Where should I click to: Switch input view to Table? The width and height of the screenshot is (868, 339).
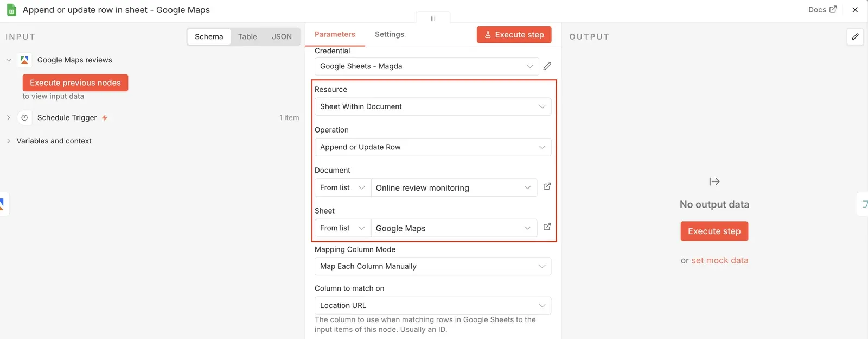click(x=247, y=36)
